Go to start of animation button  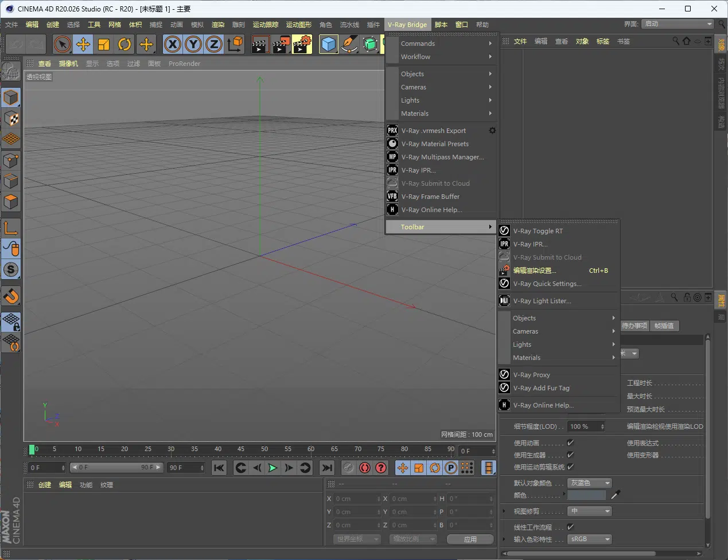click(219, 468)
